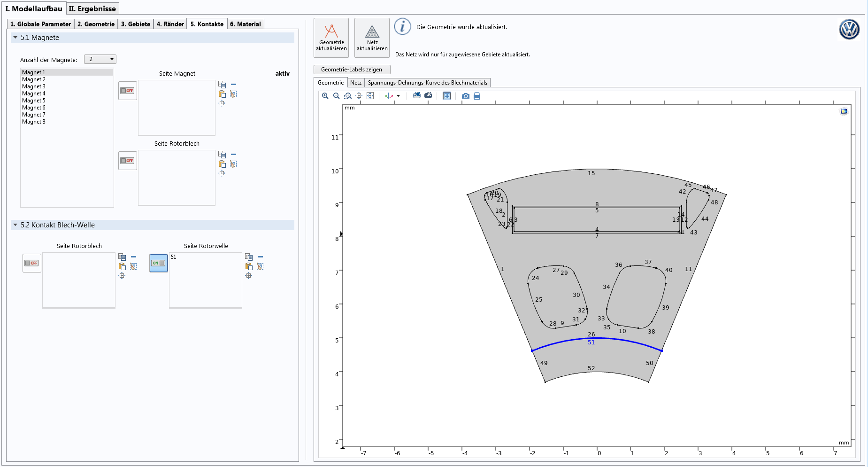This screenshot has height=467, width=868.
Task: Click the zoom out magnifier icon
Action: click(x=336, y=96)
